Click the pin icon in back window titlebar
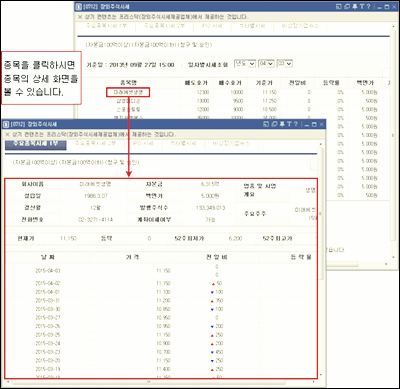The height and width of the screenshot is (389, 400). tap(355, 6)
